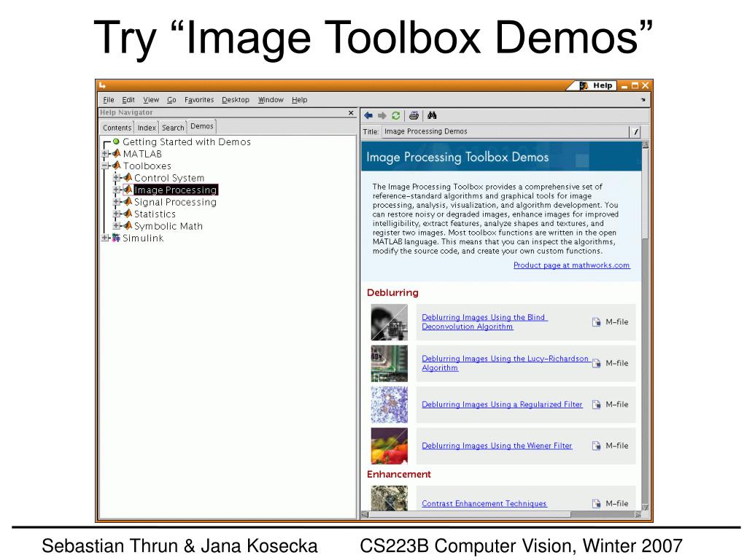Click the undock arrow at menu bar right
Image resolution: width=747 pixels, height=560 pixels.
(x=643, y=99)
